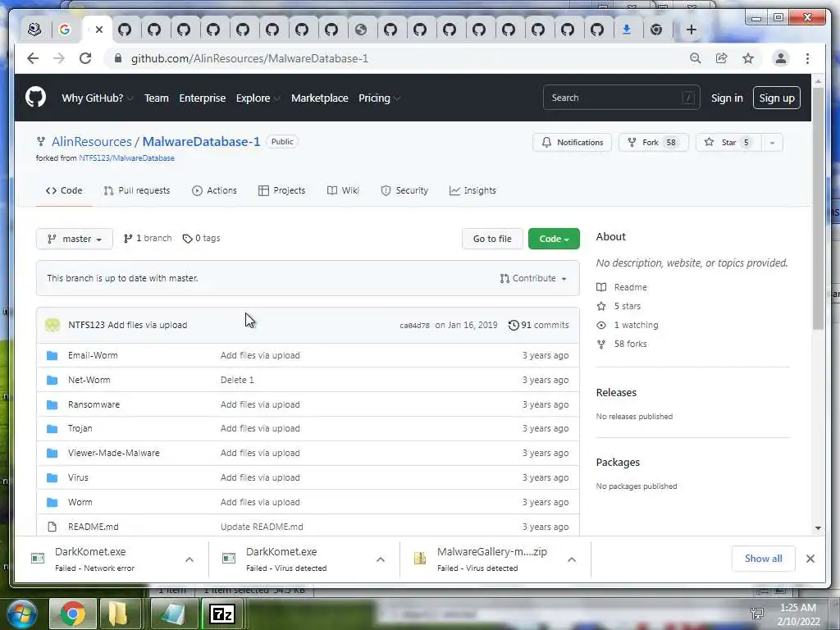Expand the dropdown next to Star

pyautogui.click(x=772, y=143)
